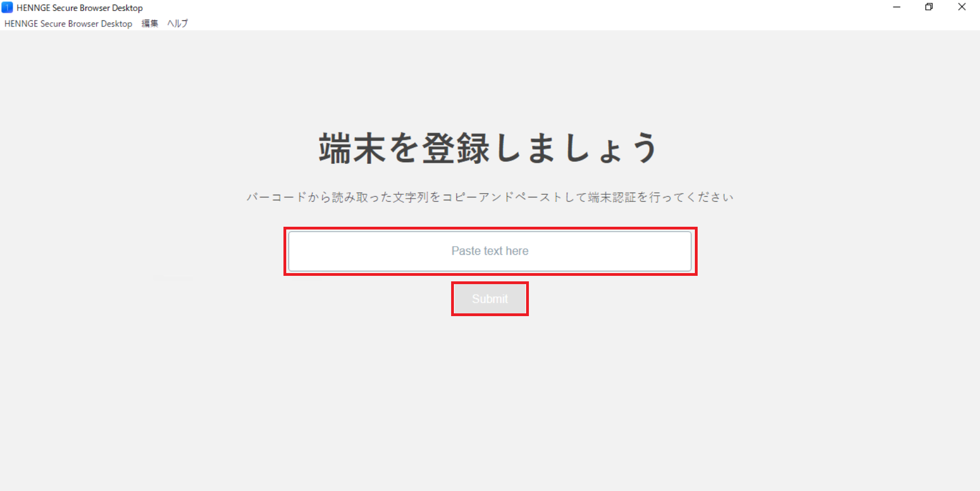
Task: Open the HENNGE Secure Browser Desktop menu
Action: click(68, 24)
